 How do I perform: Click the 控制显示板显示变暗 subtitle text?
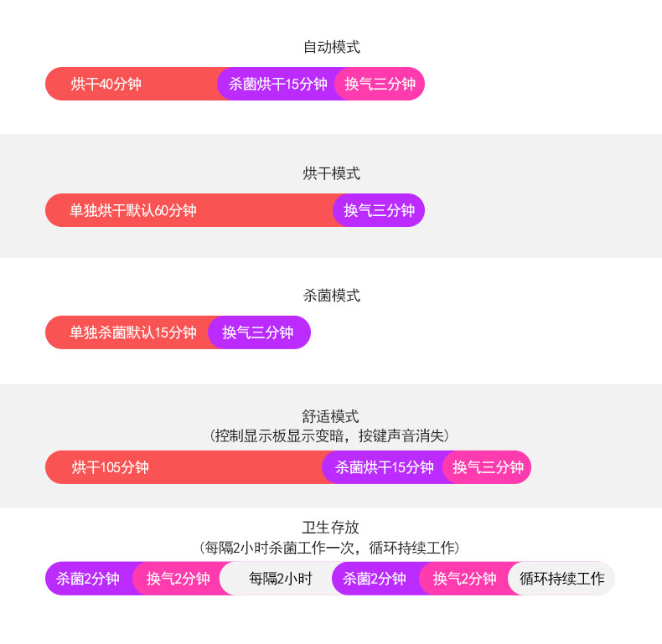(x=277, y=436)
